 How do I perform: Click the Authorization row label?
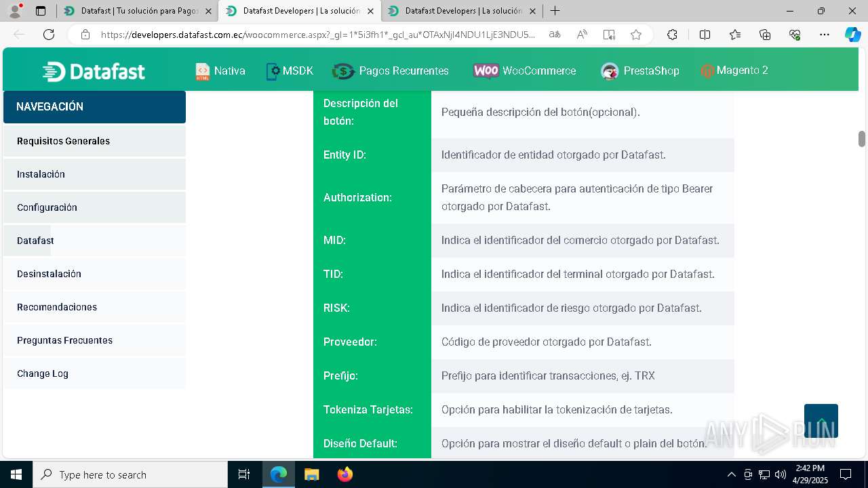(357, 197)
